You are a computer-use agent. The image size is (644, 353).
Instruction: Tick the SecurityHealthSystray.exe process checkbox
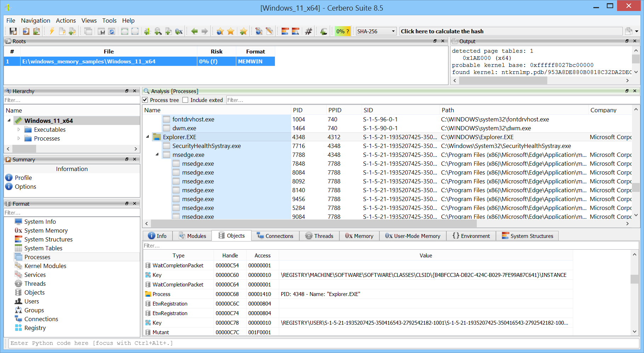166,146
